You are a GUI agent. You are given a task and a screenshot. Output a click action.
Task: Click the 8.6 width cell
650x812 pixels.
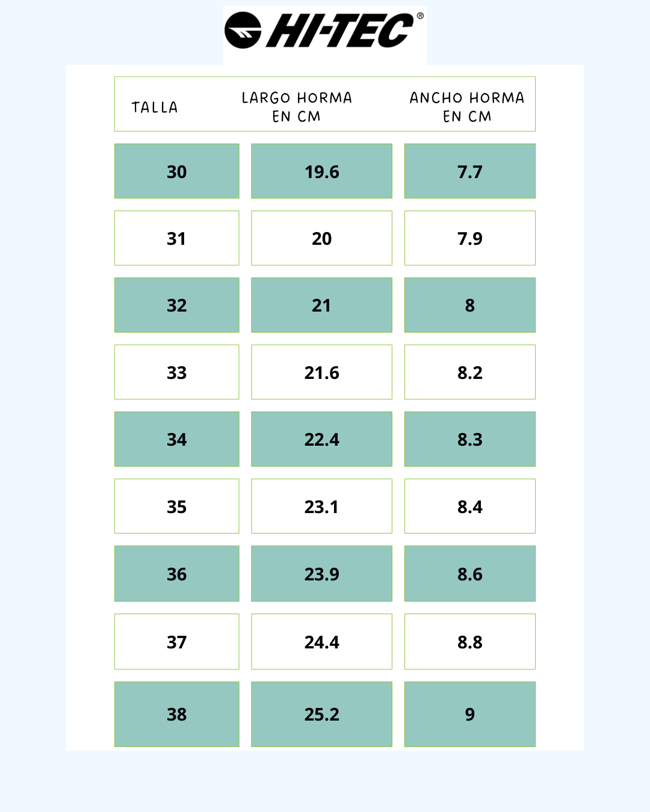(470, 574)
